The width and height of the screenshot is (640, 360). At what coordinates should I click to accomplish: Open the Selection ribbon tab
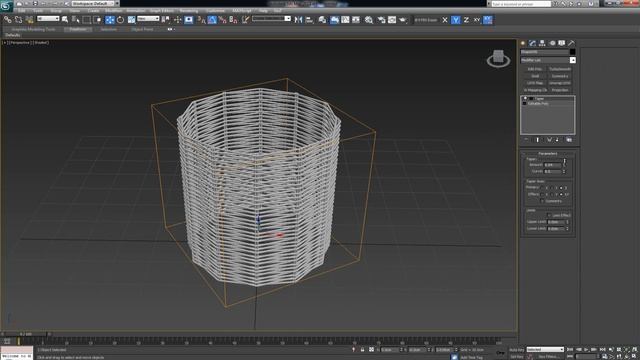109,29
